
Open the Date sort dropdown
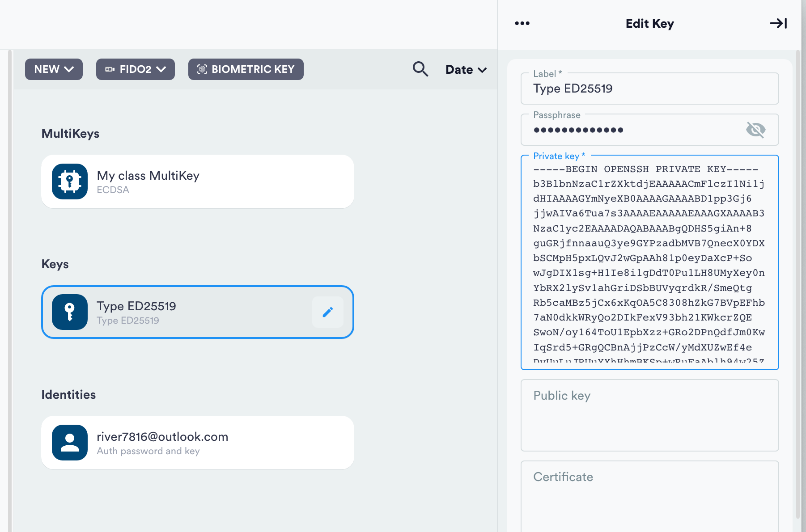[466, 70]
